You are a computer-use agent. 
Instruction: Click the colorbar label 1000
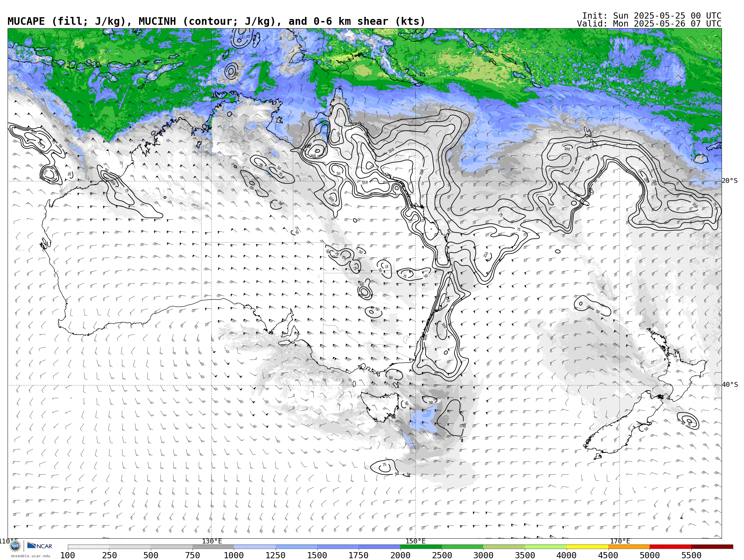(x=234, y=555)
